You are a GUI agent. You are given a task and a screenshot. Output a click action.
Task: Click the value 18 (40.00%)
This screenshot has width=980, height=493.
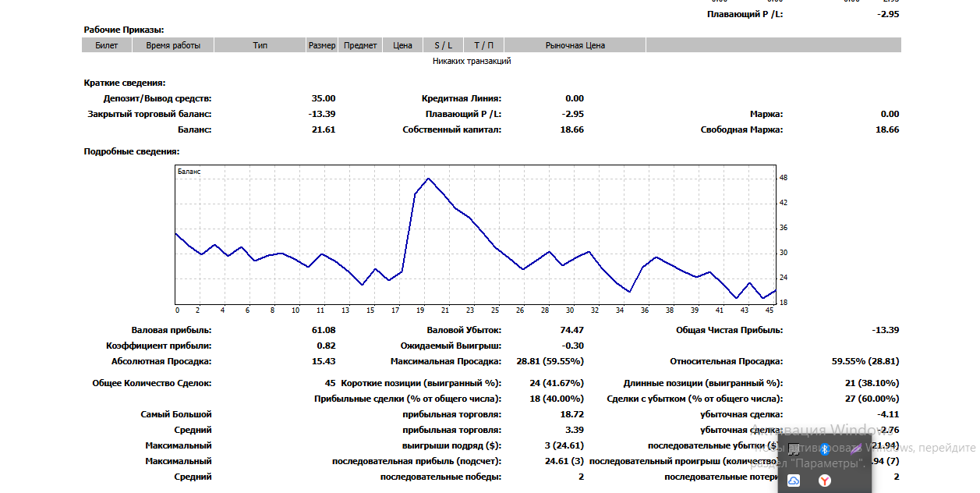click(x=557, y=399)
